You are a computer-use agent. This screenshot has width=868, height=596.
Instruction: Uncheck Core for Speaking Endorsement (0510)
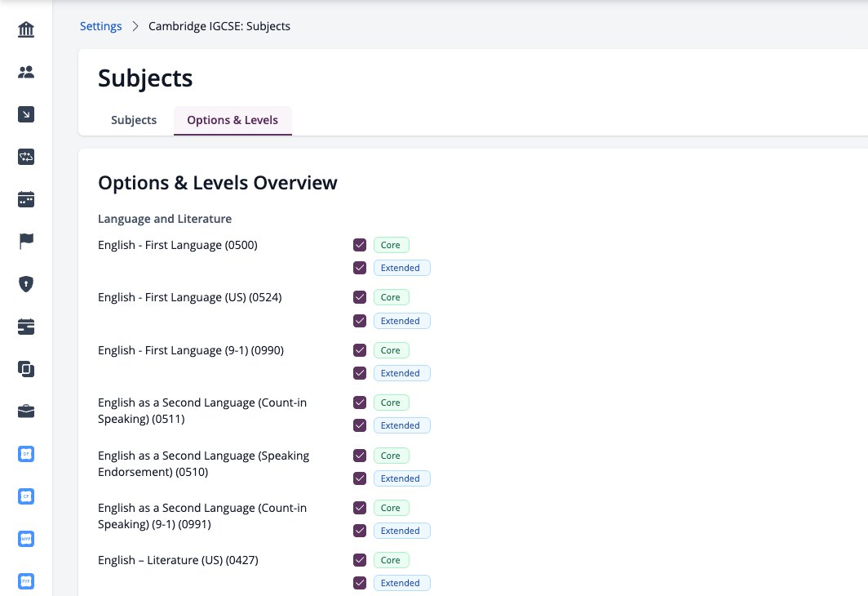(360, 456)
